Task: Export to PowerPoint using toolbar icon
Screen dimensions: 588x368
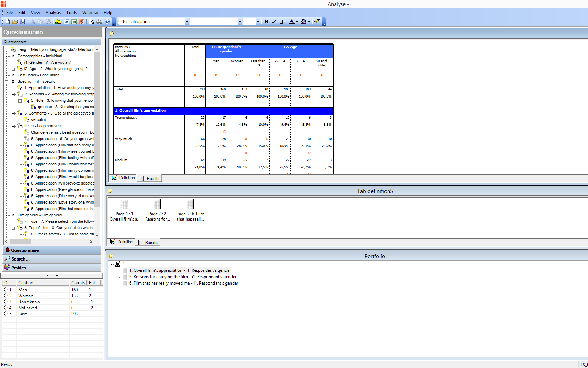Action: point(82,22)
